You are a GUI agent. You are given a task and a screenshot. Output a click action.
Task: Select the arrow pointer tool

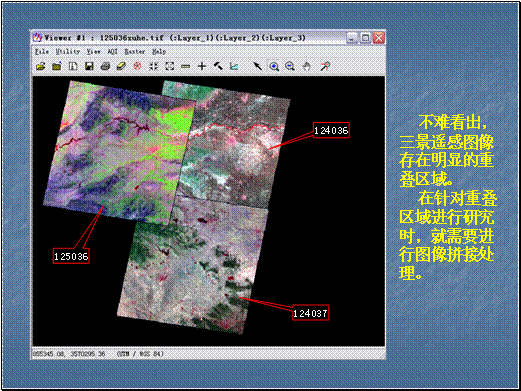point(257,66)
